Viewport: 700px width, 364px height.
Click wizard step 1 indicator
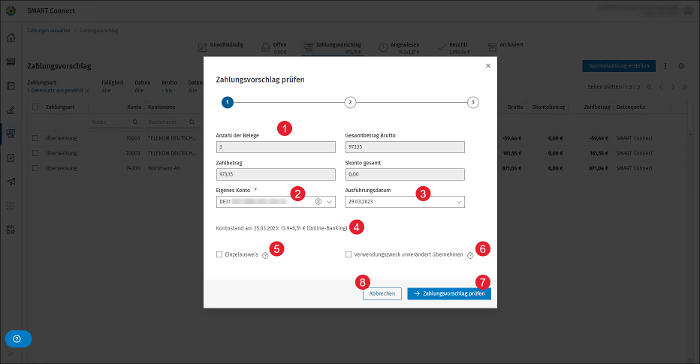click(227, 102)
